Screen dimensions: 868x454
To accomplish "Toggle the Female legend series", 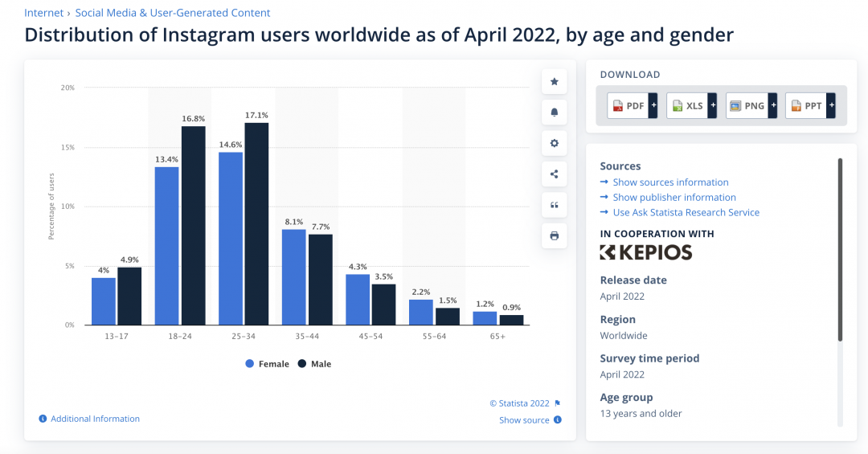I will pyautogui.click(x=268, y=364).
